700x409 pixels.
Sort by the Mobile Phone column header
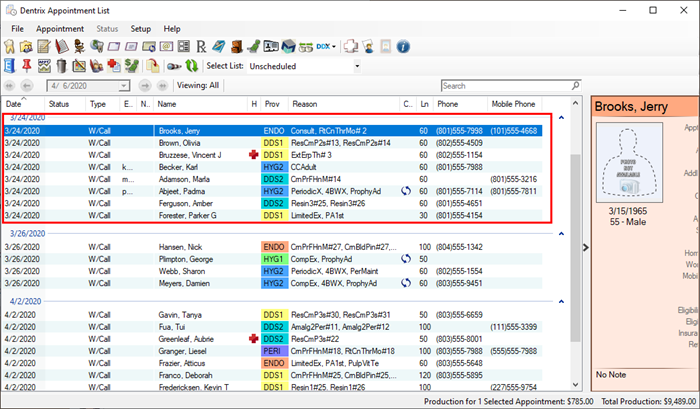[x=514, y=104]
